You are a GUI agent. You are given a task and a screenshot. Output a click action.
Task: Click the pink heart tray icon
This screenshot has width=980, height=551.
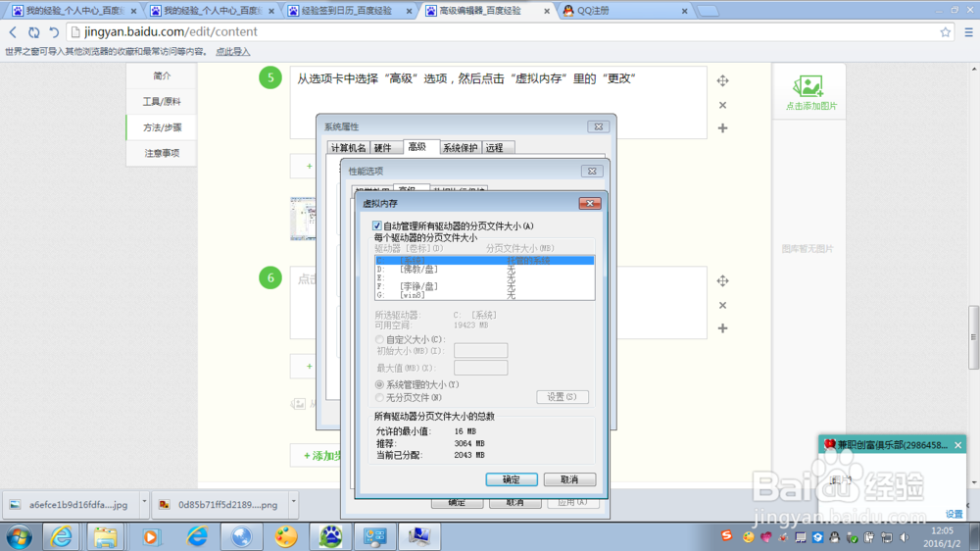tap(765, 536)
